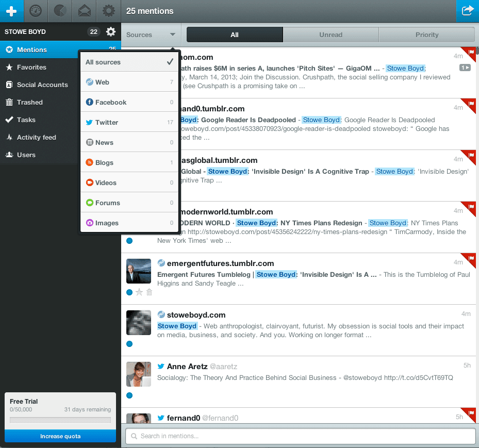Toggle priority flag on asglobal.tumblr.com mention

[471, 156]
